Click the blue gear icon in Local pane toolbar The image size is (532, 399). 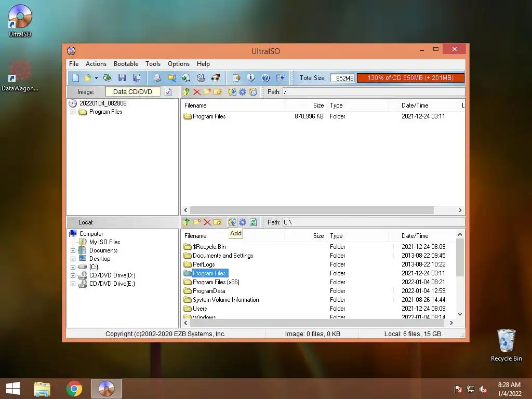pos(243,222)
